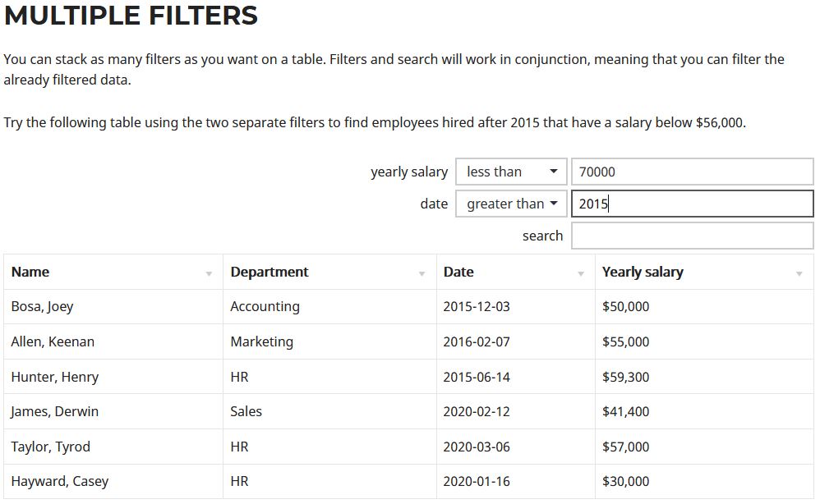Click the Yearly salary header text
The width and height of the screenshot is (820, 504).
click(x=643, y=272)
